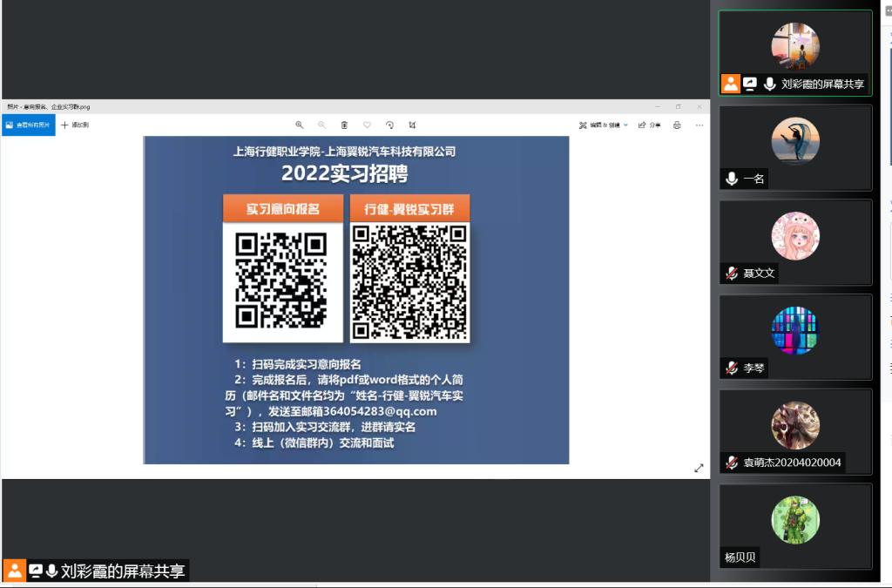892x588 pixels.
Task: Click the muted microphone icon beside 聂文文
Action: (732, 274)
